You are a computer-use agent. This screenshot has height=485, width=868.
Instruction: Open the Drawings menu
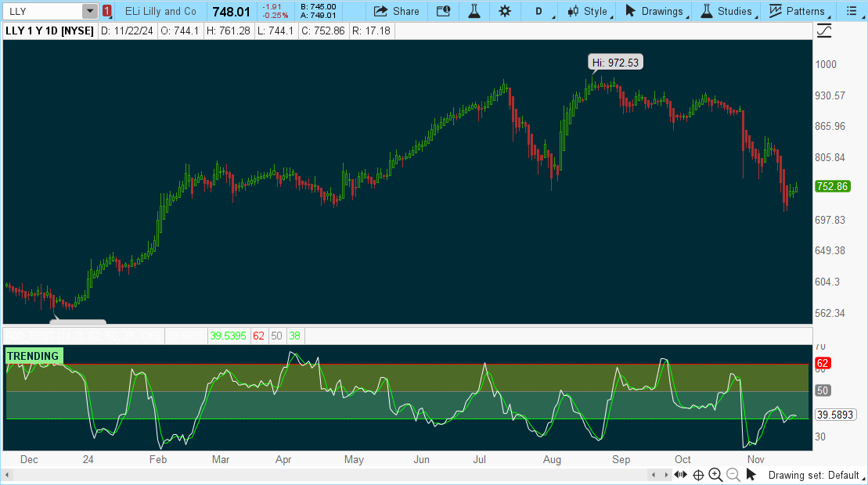pos(655,11)
